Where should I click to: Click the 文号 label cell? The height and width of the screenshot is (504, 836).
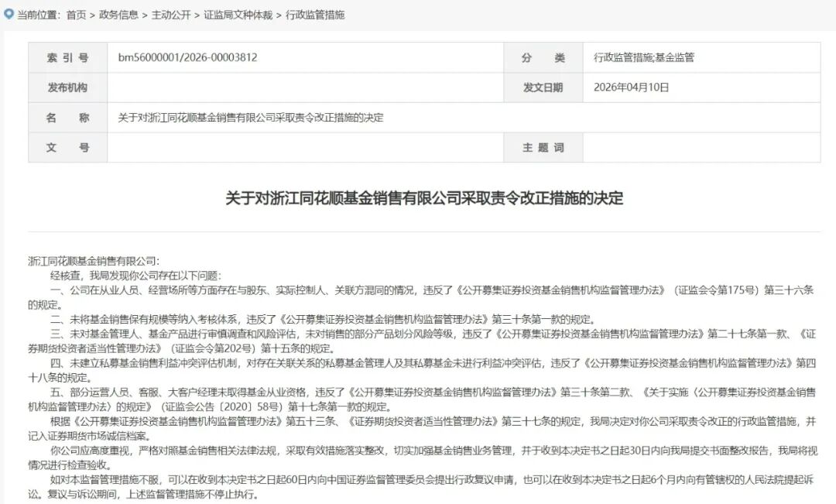pos(67,147)
